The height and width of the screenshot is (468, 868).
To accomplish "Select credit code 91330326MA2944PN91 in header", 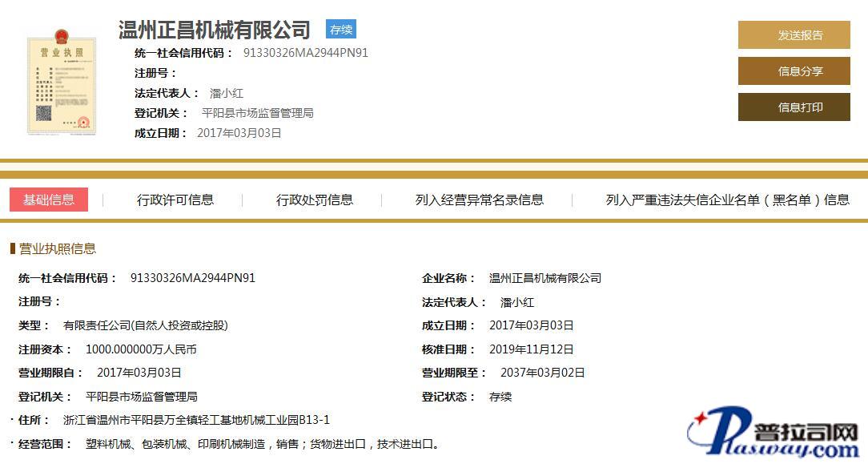I will [x=306, y=53].
